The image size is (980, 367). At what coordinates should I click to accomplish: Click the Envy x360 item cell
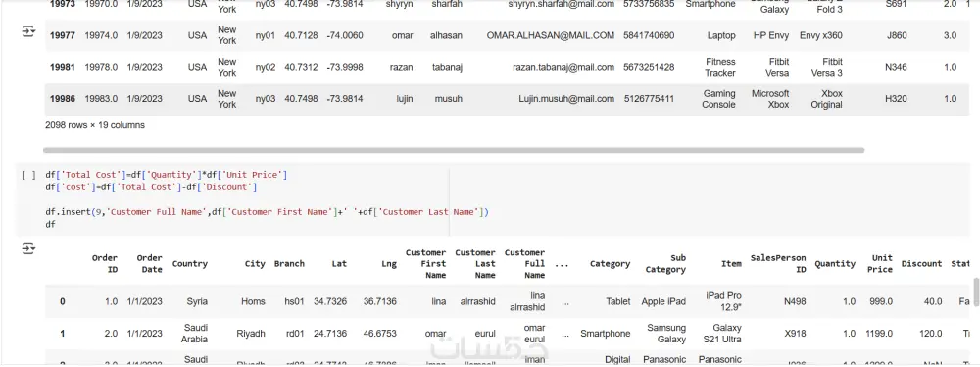[x=820, y=35]
